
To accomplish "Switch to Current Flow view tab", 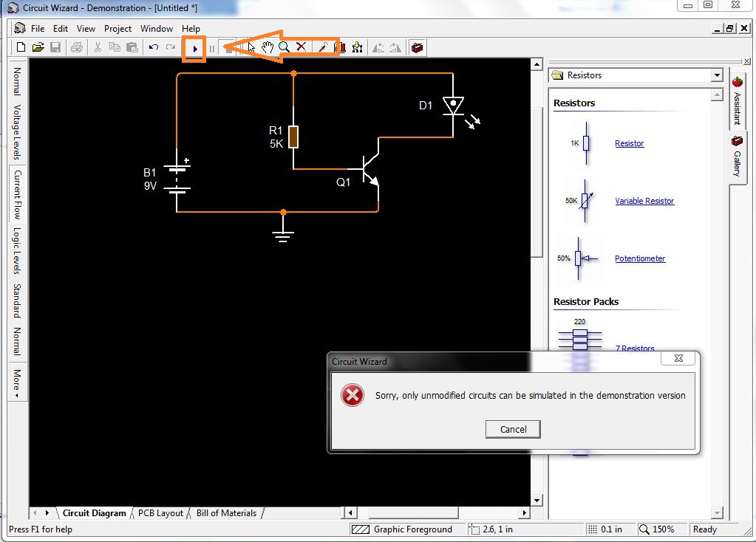I will tap(17, 193).
